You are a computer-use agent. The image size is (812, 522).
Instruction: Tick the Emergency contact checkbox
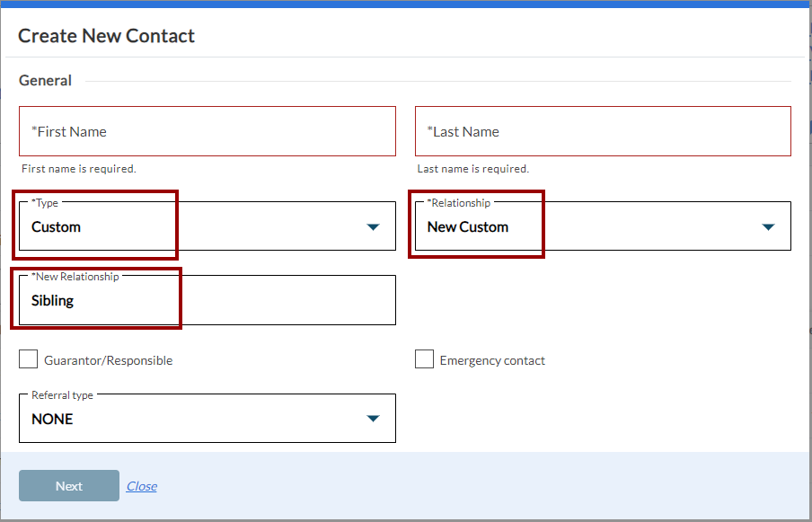[x=424, y=360]
